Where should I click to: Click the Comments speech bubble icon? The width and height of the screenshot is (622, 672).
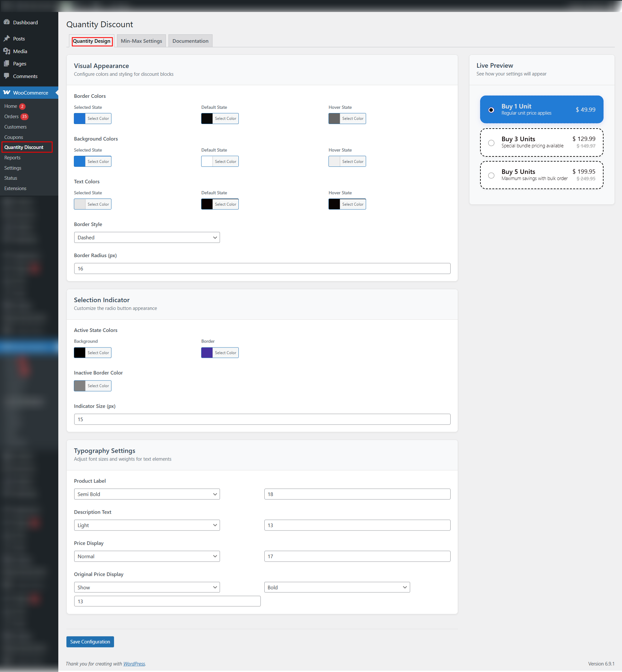[x=6, y=76]
